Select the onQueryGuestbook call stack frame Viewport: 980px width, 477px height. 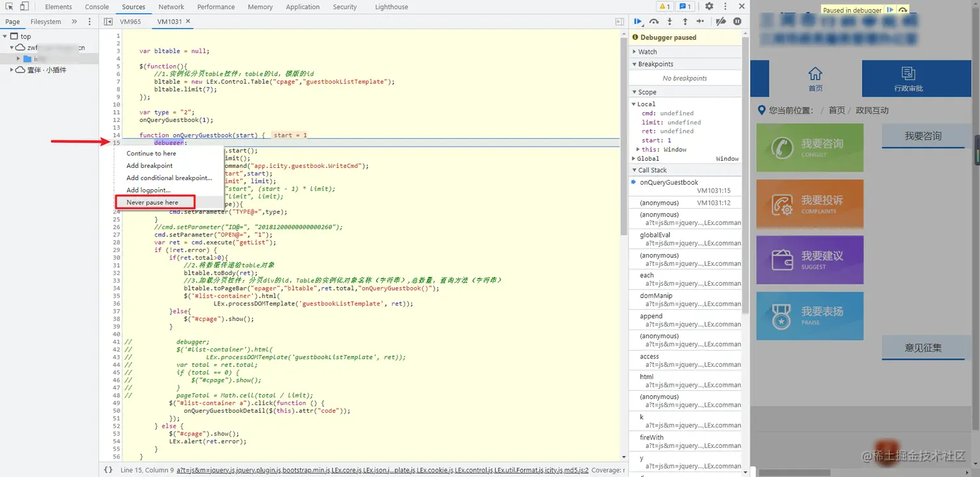pyautogui.click(x=685, y=187)
